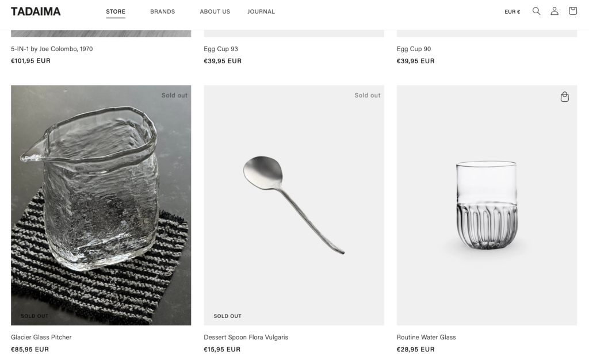
Task: Expand the BRANDS menu
Action: [162, 12]
